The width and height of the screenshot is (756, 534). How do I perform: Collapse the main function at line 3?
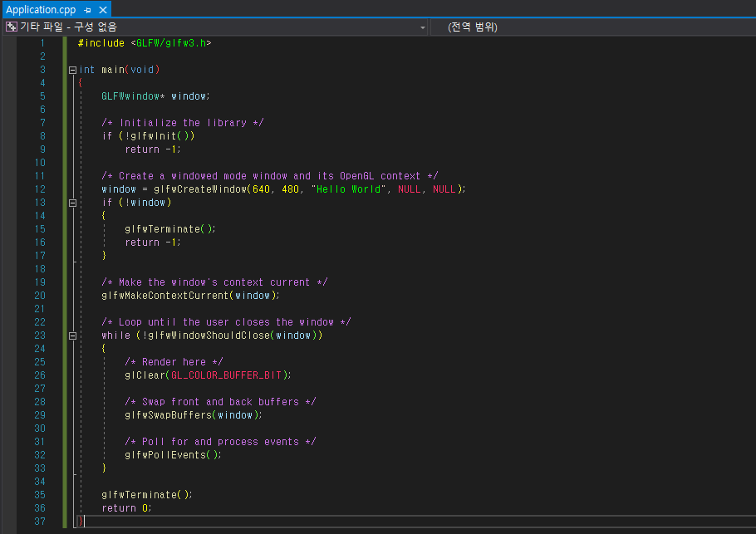click(72, 70)
